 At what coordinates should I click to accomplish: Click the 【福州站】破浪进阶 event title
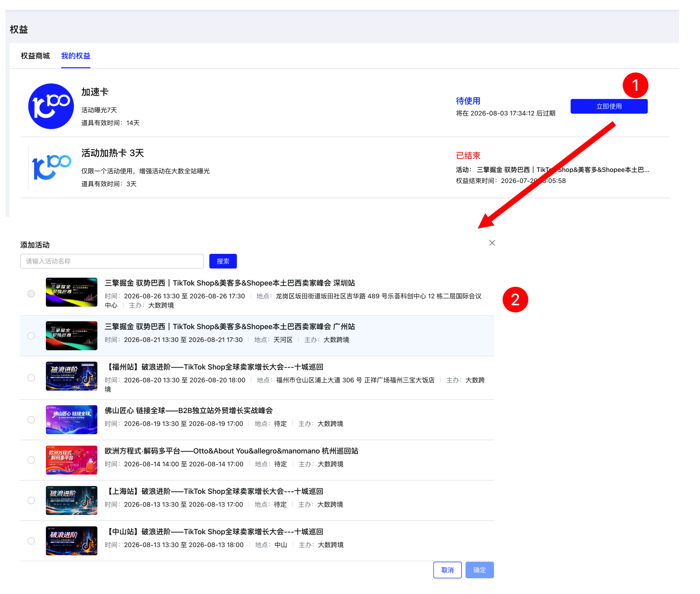(x=214, y=367)
